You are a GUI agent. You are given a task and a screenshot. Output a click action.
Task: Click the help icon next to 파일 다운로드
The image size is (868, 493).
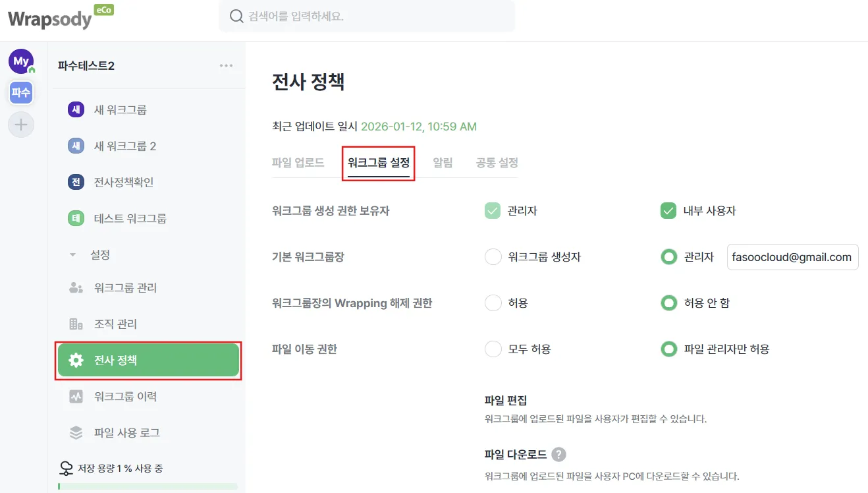pos(559,455)
